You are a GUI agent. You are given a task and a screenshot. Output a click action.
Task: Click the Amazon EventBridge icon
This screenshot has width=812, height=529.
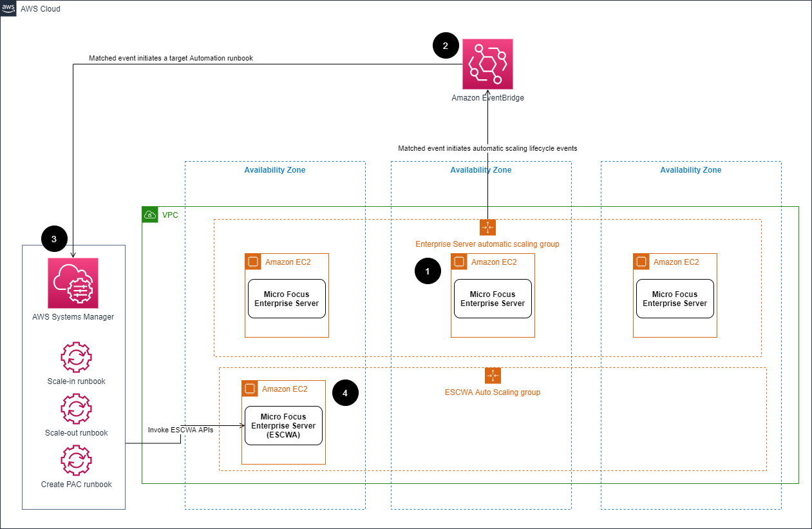coord(487,64)
